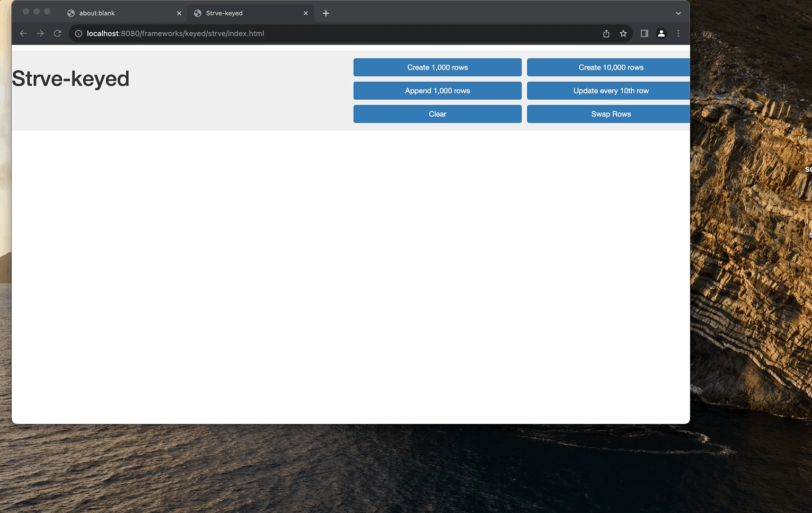Click the Strve-keyed page heading
This screenshot has height=513, width=812.
point(70,79)
